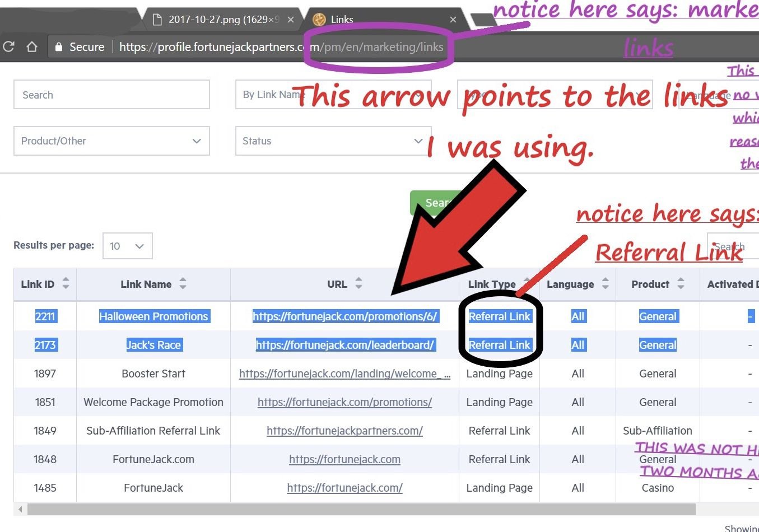Click the address bar URL
The height and width of the screenshot is (532, 759).
click(x=281, y=47)
